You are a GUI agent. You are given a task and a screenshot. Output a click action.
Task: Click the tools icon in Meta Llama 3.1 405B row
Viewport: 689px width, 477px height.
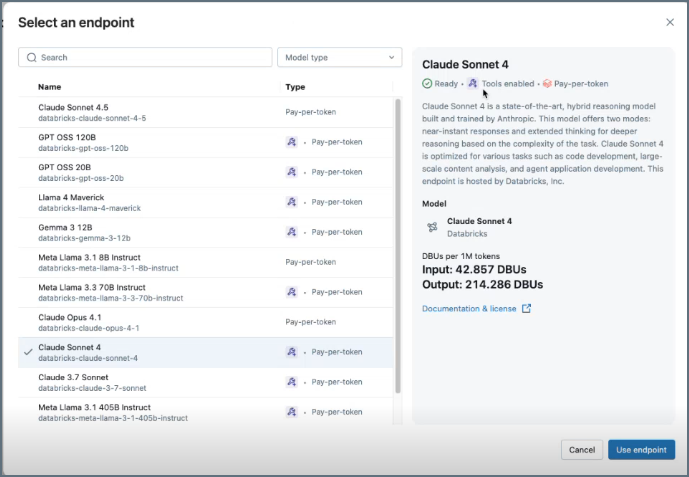[292, 412]
